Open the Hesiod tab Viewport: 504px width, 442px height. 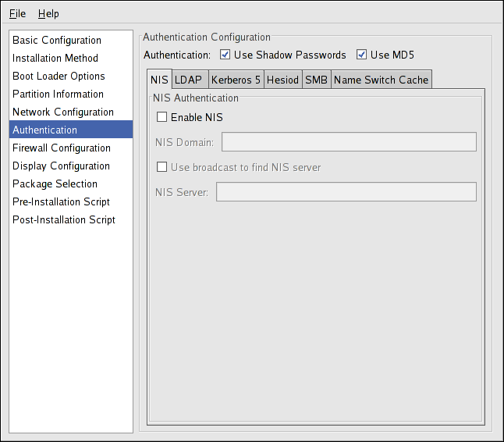tap(282, 80)
